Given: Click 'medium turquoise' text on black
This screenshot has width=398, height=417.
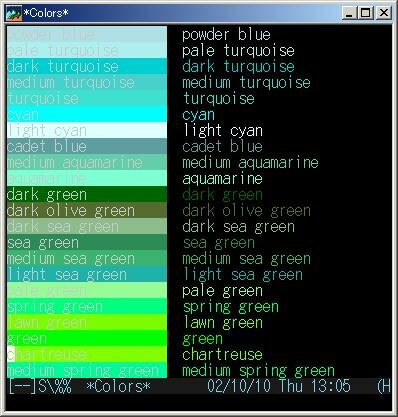Looking at the screenshot, I should coord(246,83).
